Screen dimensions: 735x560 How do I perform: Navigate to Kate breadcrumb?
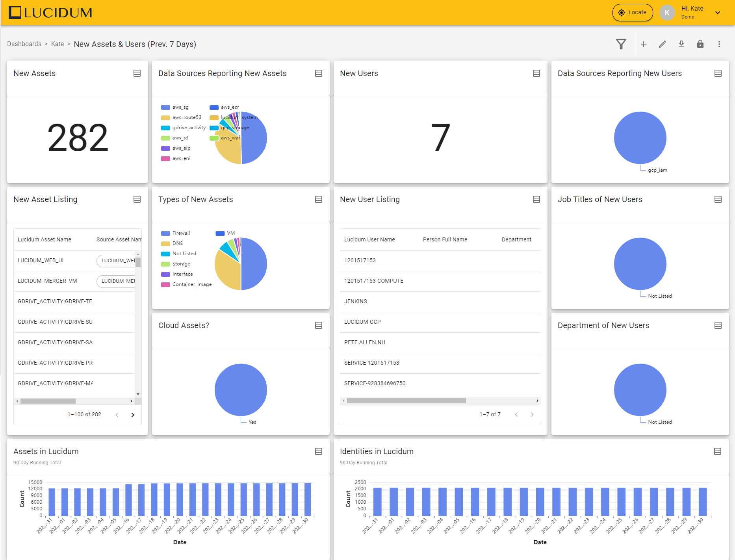(x=58, y=44)
